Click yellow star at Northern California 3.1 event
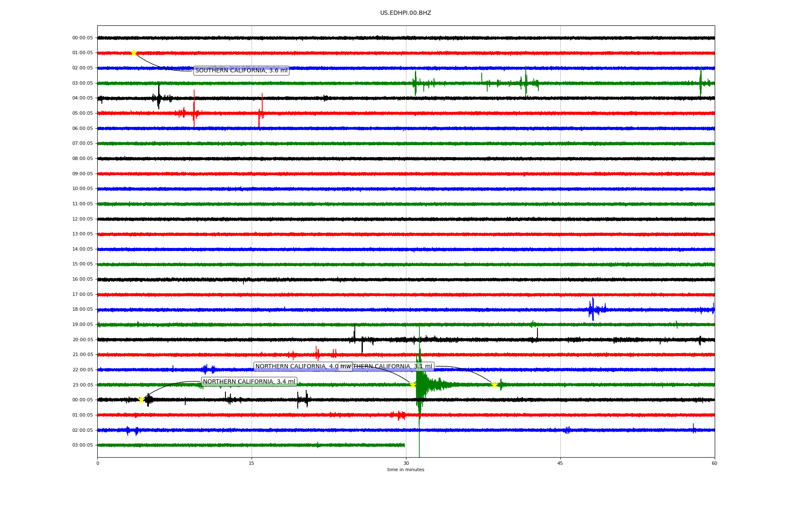Viewport: 812px width, 508px height. [494, 385]
